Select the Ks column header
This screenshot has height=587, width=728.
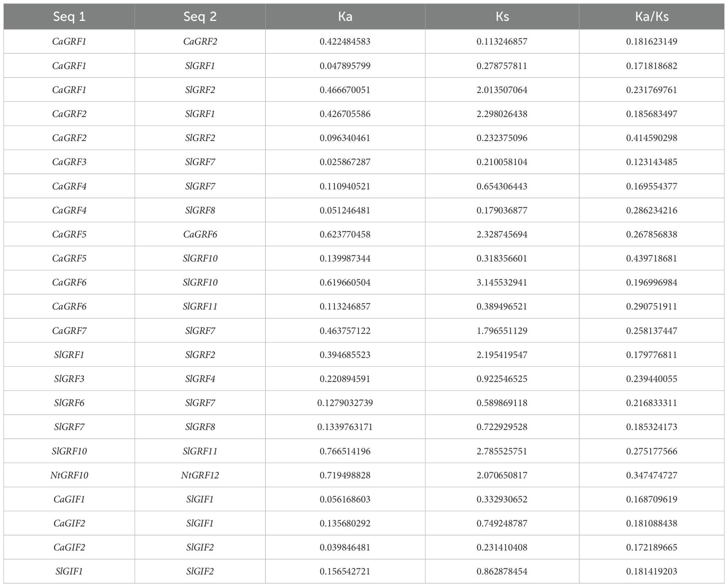point(502,16)
